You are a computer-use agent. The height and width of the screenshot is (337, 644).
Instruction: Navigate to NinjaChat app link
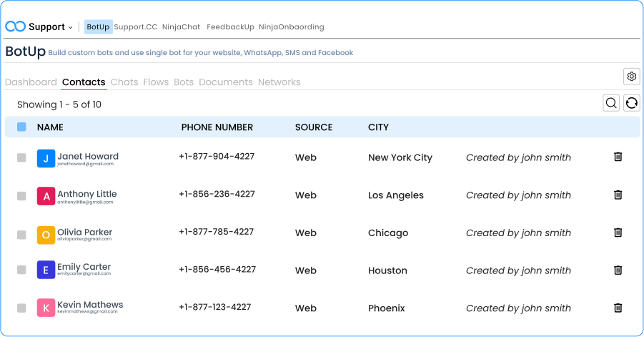(180, 27)
